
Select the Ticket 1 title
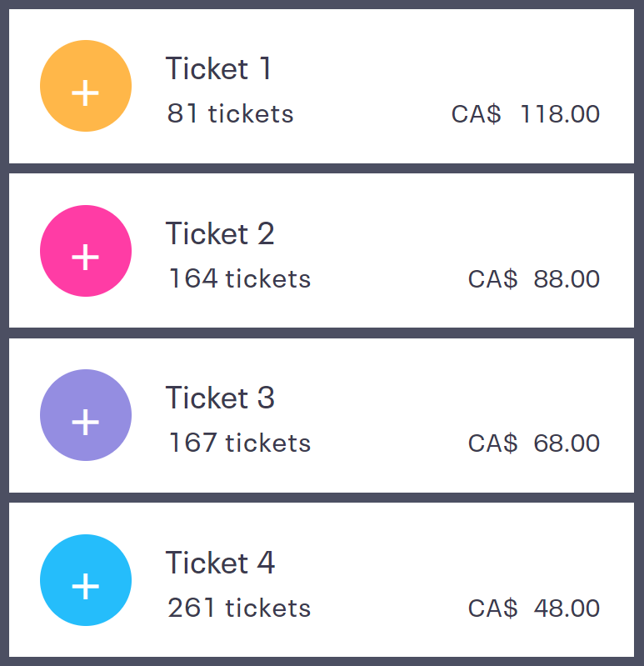[218, 68]
